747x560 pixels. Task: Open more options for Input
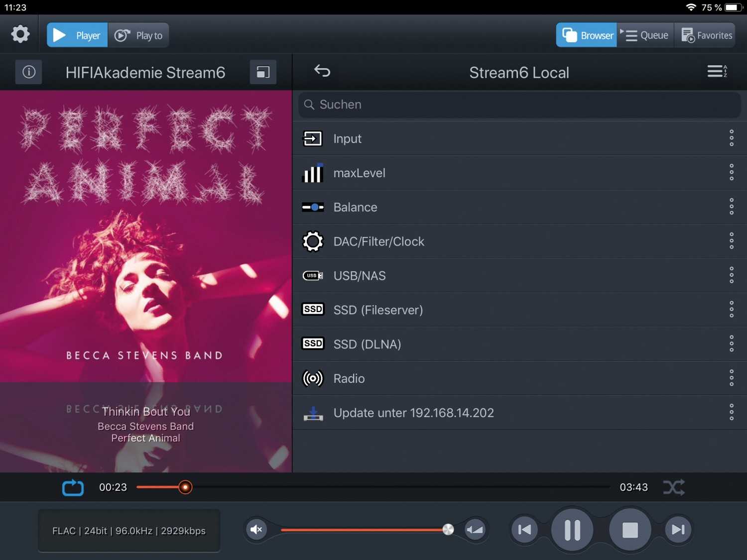732,138
